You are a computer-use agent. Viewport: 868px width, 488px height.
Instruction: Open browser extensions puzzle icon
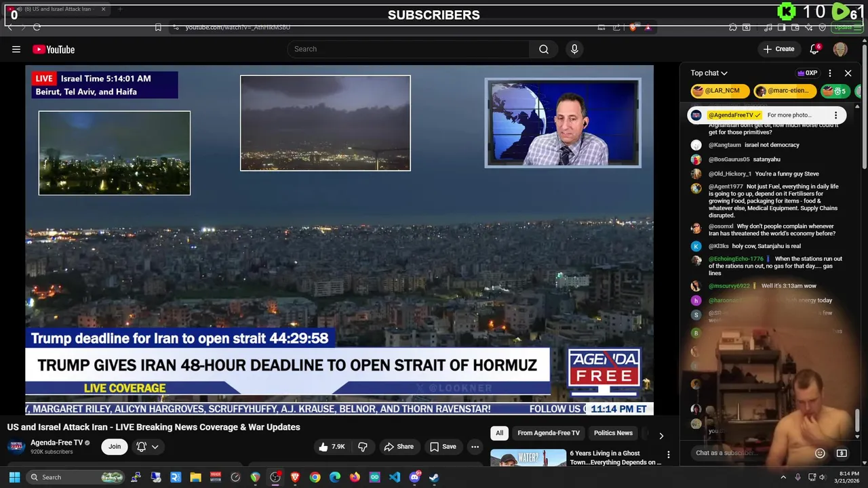point(733,27)
